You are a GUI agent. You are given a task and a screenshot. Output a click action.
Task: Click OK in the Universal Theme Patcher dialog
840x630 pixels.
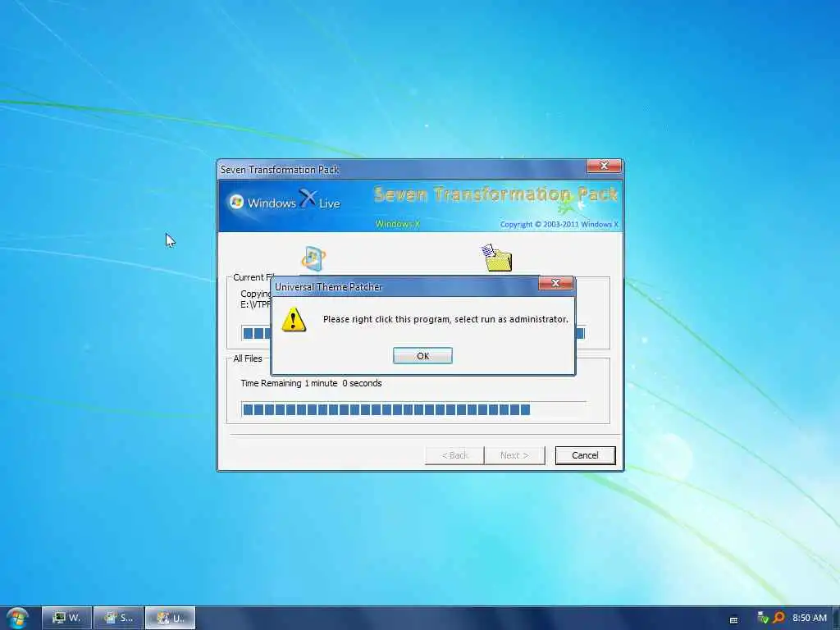422,356
